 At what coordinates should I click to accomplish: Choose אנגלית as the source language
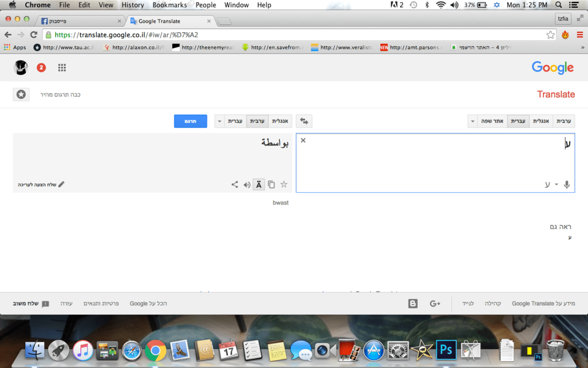coord(541,121)
